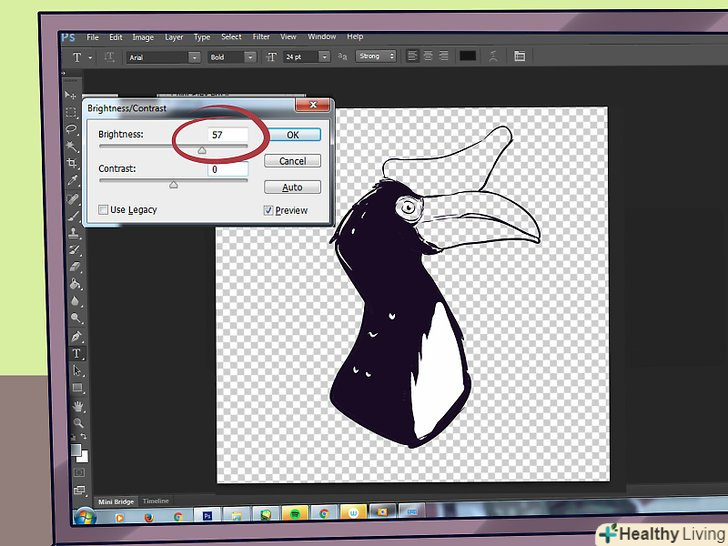Viewport: 728px width, 546px height.
Task: Click the Contrast slider handle
Action: click(x=173, y=184)
